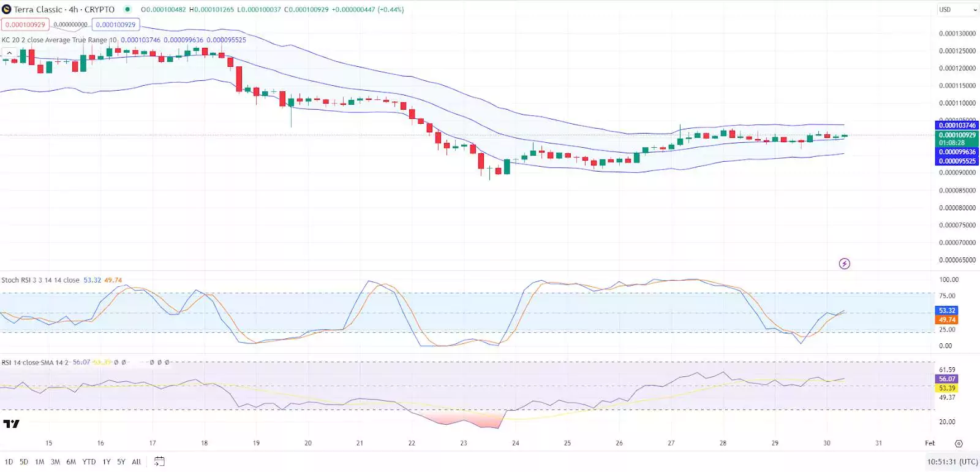Open the 10:51:31 (UTC) timezone menu
The height and width of the screenshot is (472, 980).
point(952,462)
